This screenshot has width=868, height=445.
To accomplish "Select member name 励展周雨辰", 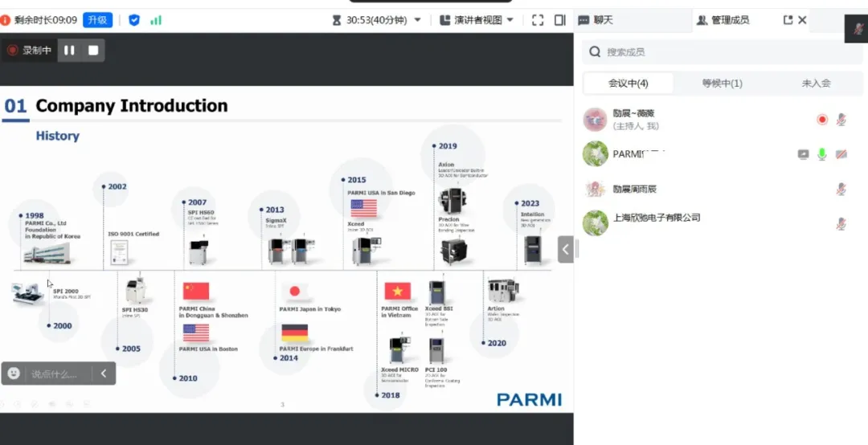I will pos(634,190).
